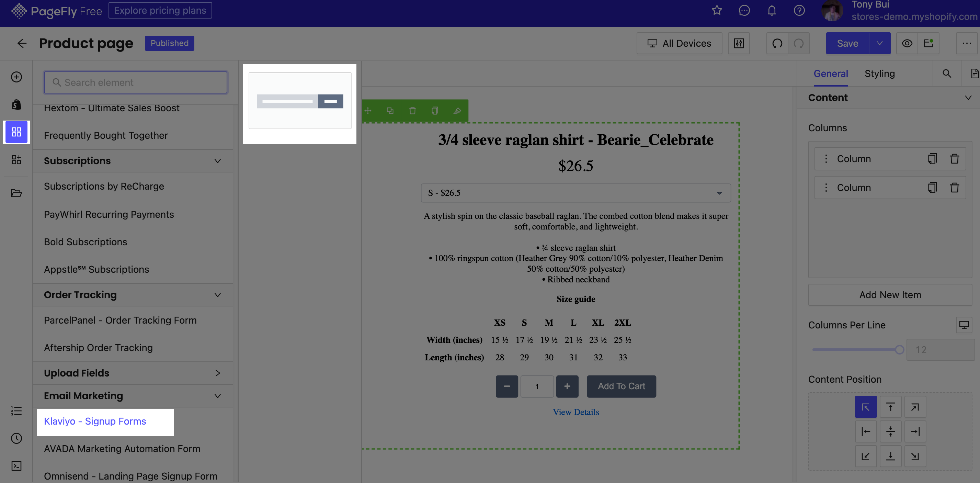Open the live chat bubble icon
Viewport: 980px width, 483px height.
tap(744, 10)
